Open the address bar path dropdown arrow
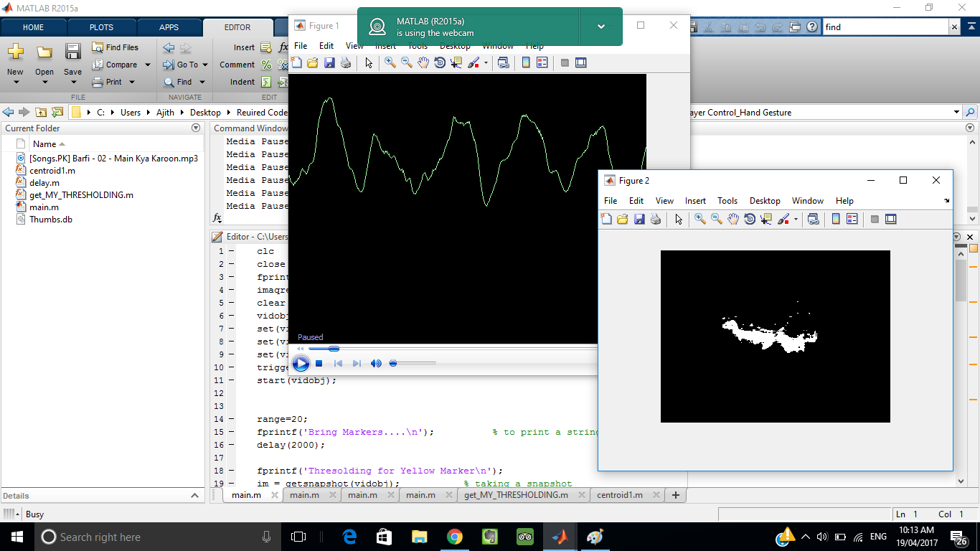 tap(956, 113)
